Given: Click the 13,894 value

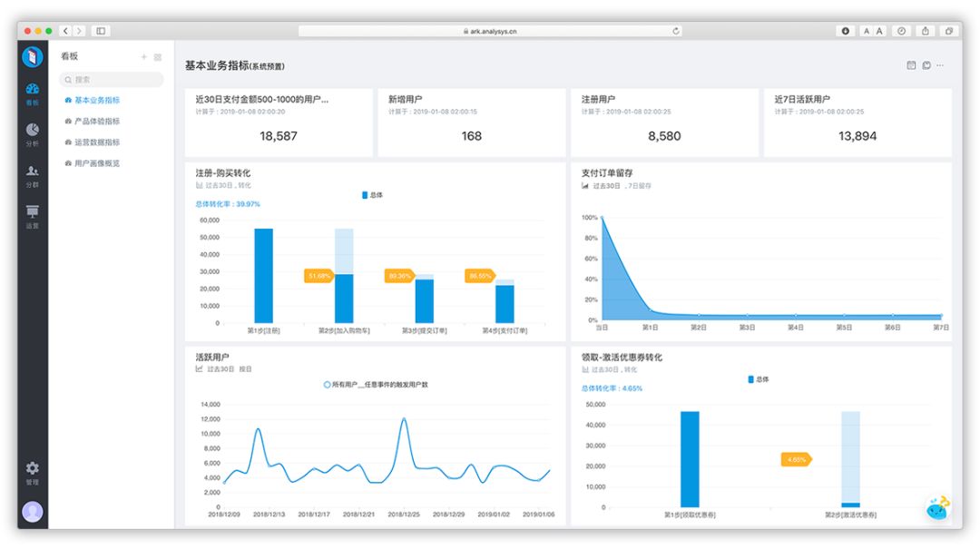Looking at the screenshot, I should [857, 136].
